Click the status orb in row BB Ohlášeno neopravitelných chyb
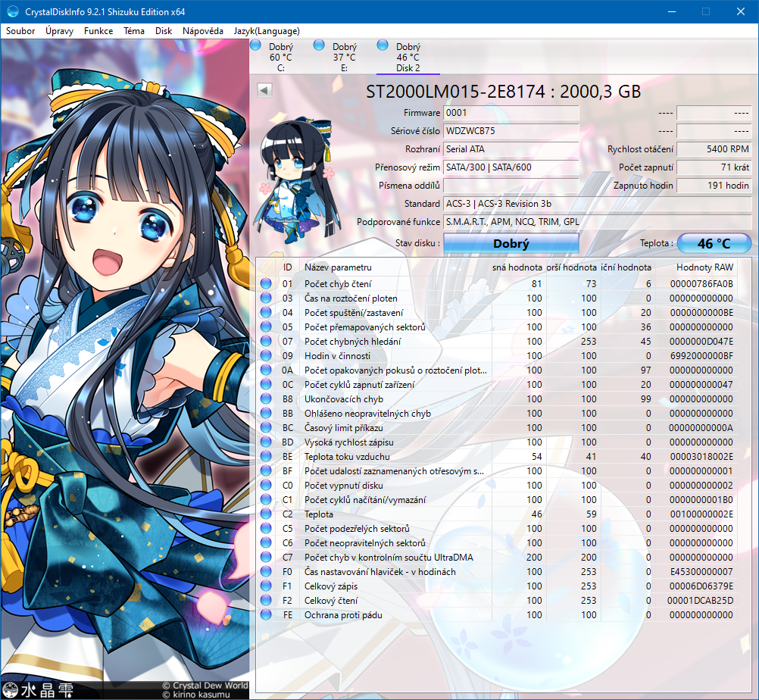 (x=266, y=414)
